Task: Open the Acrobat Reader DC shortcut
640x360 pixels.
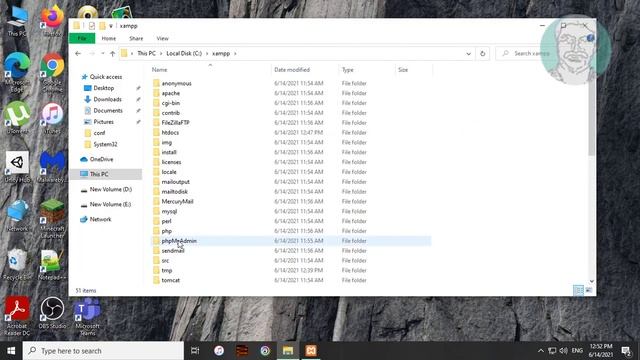Action: click(x=17, y=316)
